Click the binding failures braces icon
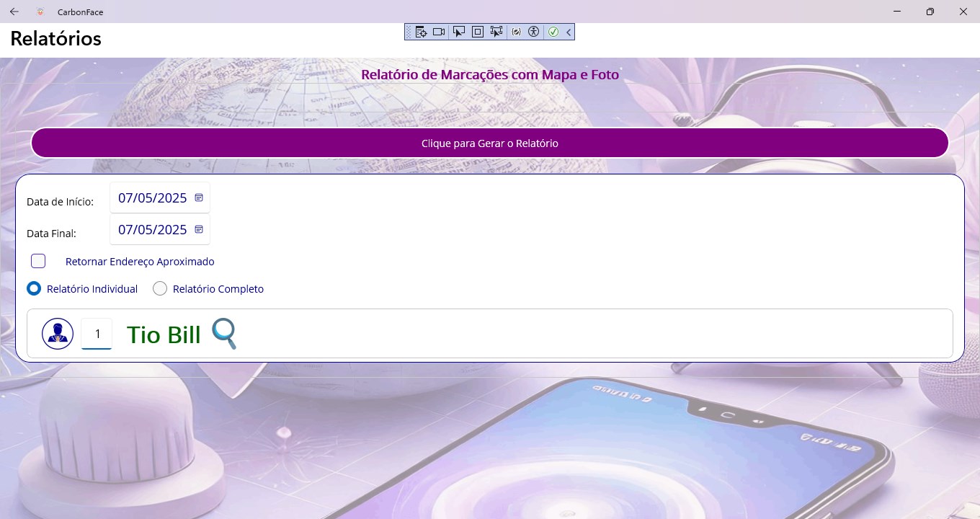This screenshot has height=519, width=980. click(516, 32)
